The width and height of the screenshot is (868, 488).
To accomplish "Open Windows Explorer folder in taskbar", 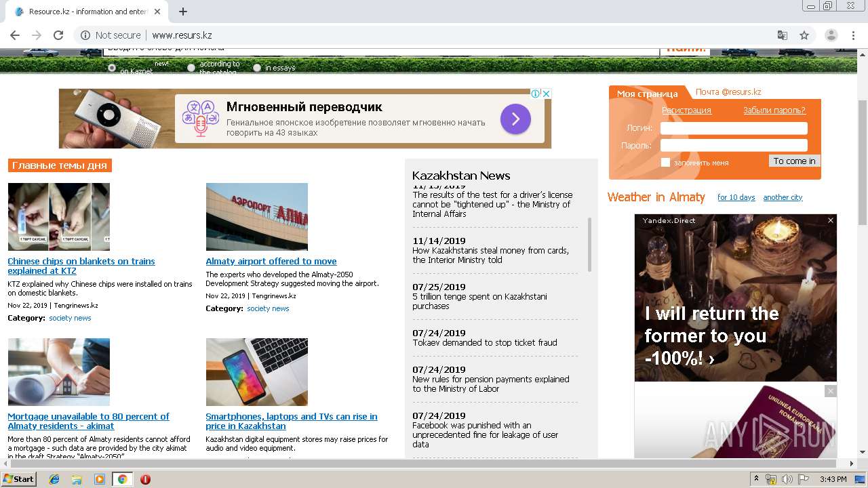I will pos(77,479).
